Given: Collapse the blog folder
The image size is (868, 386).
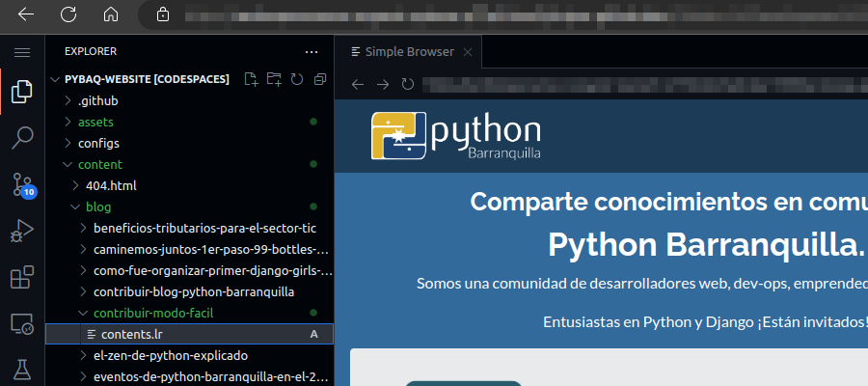Looking at the screenshot, I should click(189, 207).
